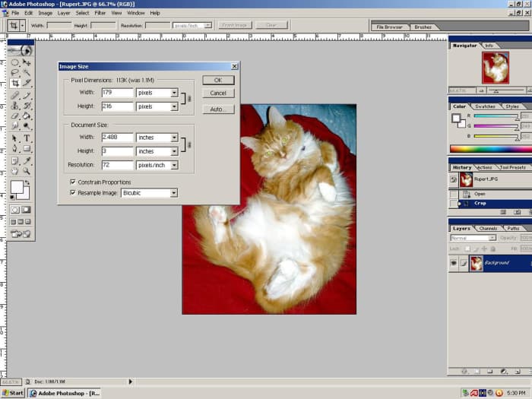
Task: Select the Healing Brush tool
Action: [x=15, y=95]
